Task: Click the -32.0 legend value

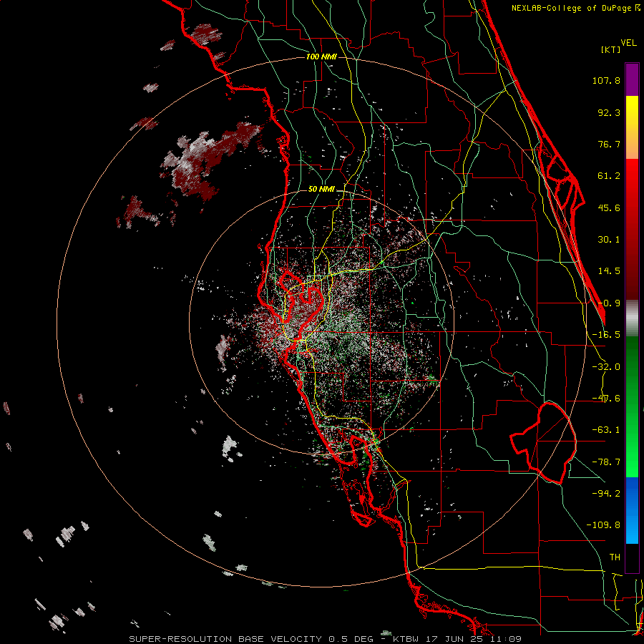Action: click(x=606, y=367)
